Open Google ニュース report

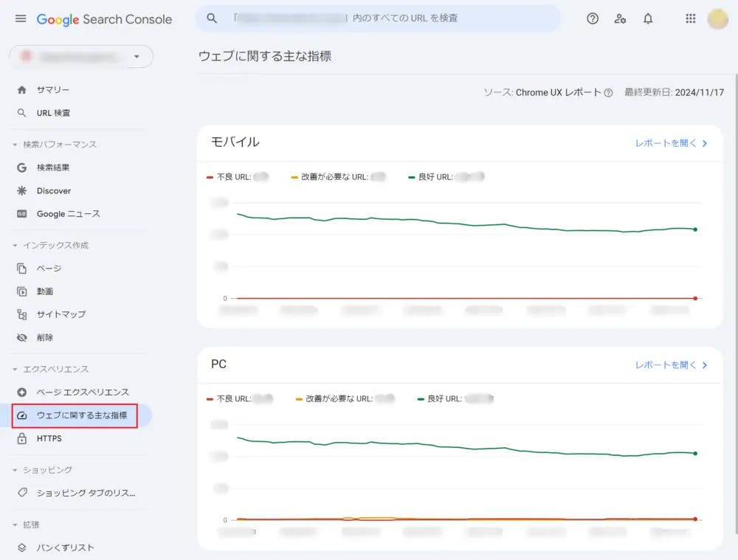click(68, 214)
